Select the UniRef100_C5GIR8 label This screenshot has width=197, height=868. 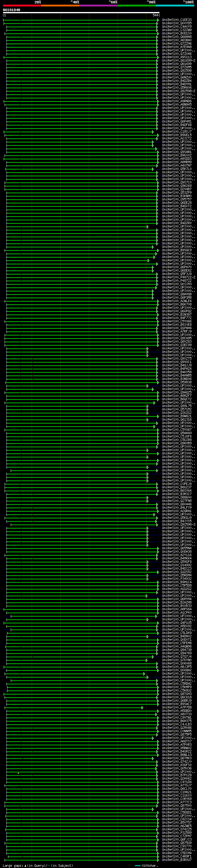(176, 440)
